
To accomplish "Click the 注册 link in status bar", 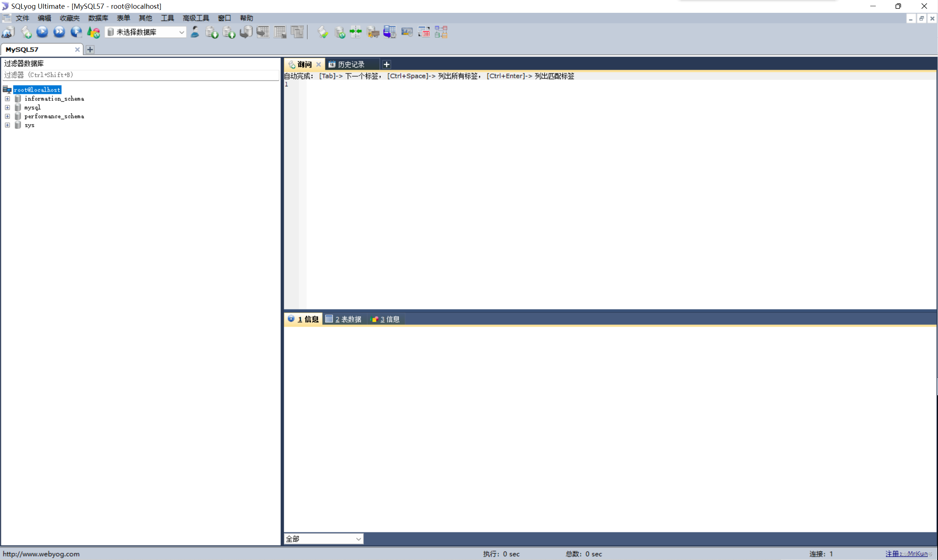I will click(x=893, y=553).
